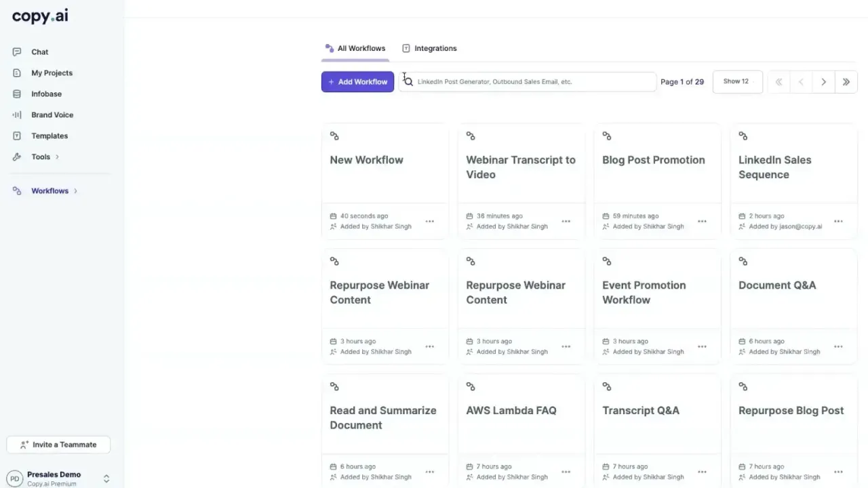
Task: Click 'Added by jason@copy.ai' text
Action: coord(785,226)
